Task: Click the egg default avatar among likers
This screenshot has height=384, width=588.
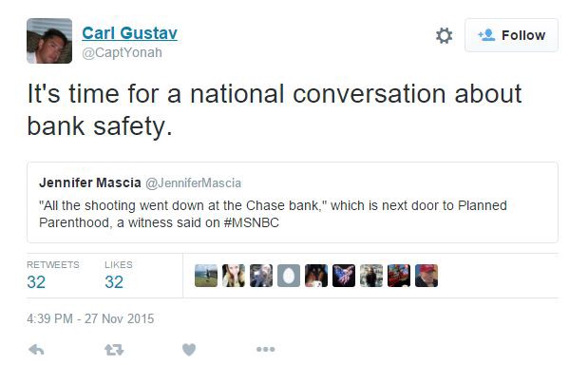Action: 289,276
